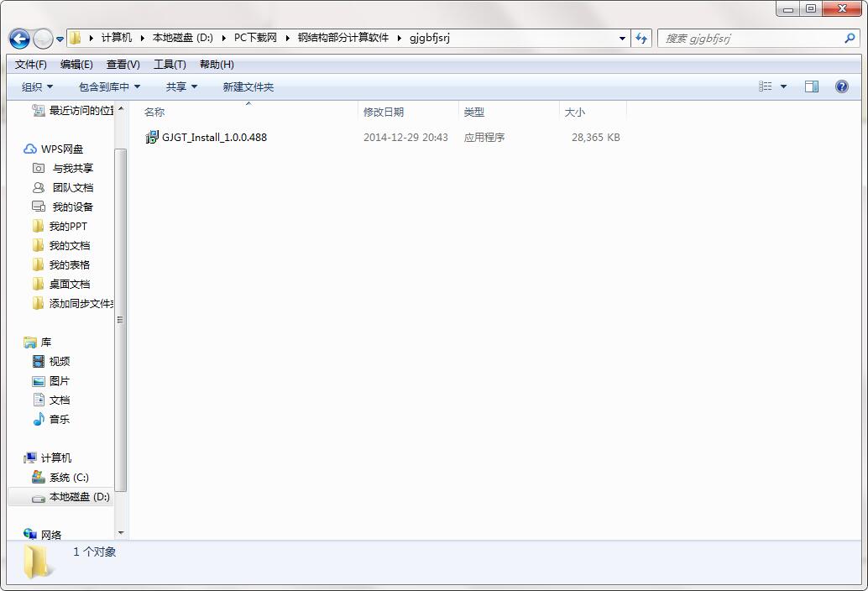Click the sidebar scrollbar down arrow
This screenshot has width=868, height=591.
click(120, 533)
